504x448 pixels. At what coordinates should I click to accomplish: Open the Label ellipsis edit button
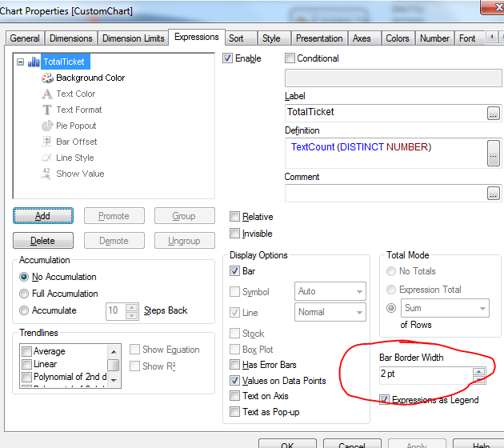coord(493,113)
